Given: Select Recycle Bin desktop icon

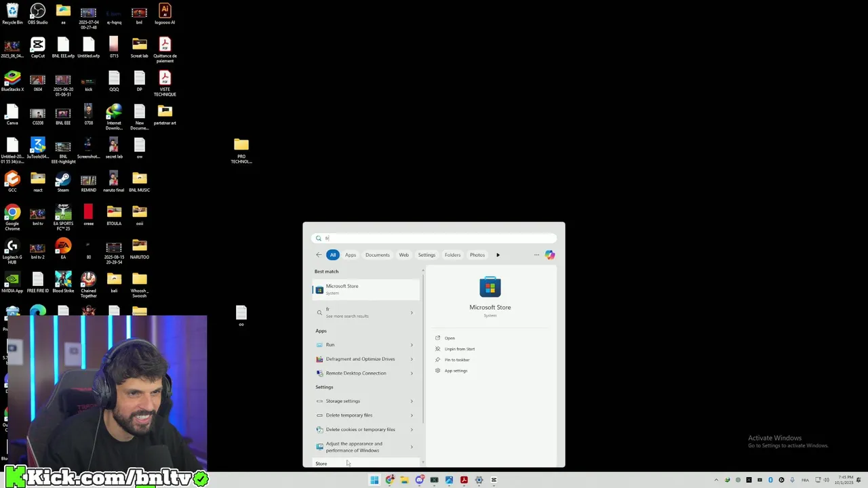Looking at the screenshot, I should coord(12,14).
